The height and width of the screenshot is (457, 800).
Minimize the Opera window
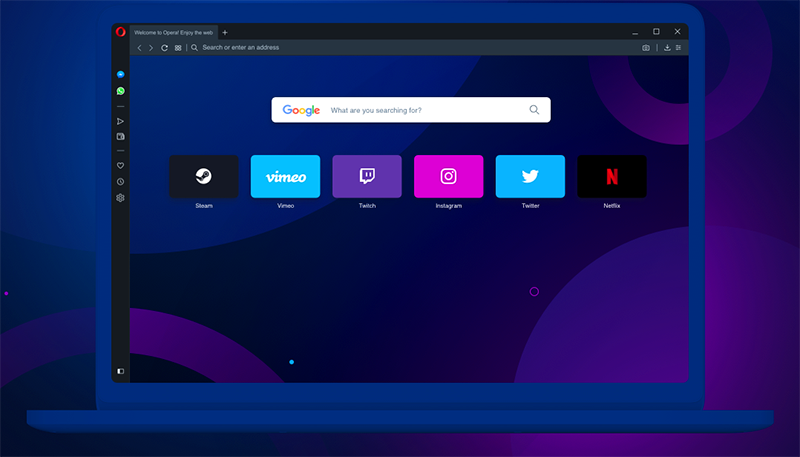coord(635,33)
